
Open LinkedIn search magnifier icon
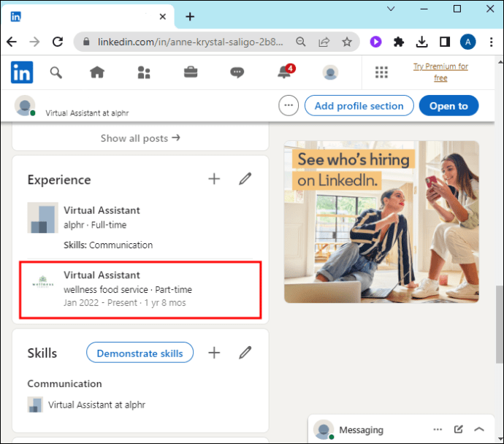[56, 72]
